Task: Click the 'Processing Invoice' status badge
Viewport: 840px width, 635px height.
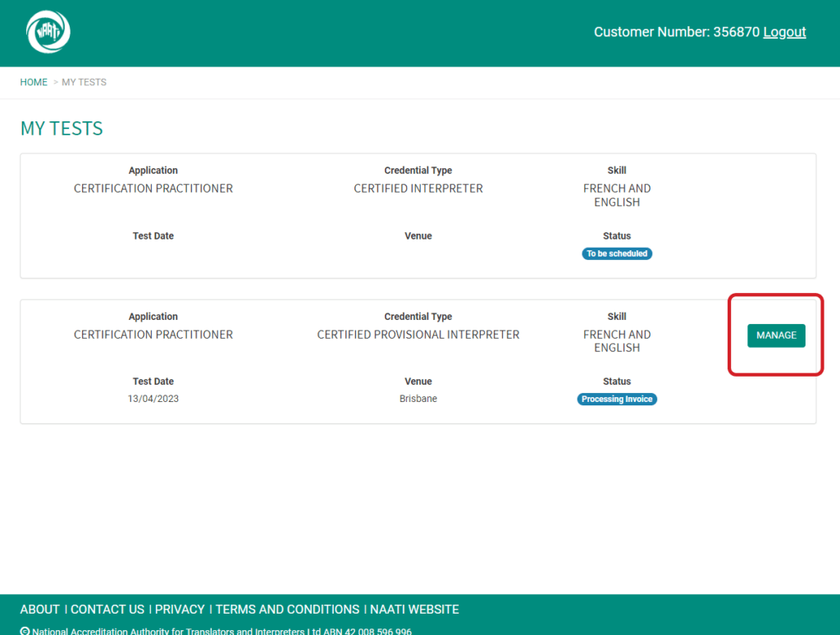Action: point(617,400)
